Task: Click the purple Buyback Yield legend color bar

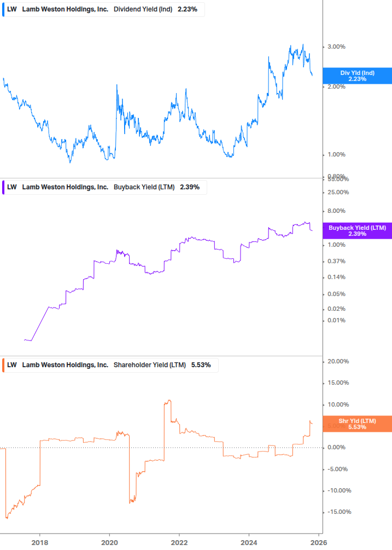Action: pos(3,187)
